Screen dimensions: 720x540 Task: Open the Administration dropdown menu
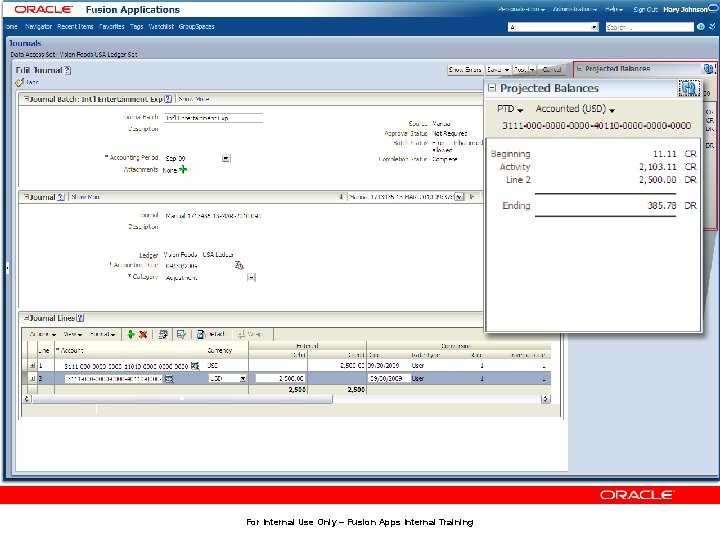coord(574,9)
